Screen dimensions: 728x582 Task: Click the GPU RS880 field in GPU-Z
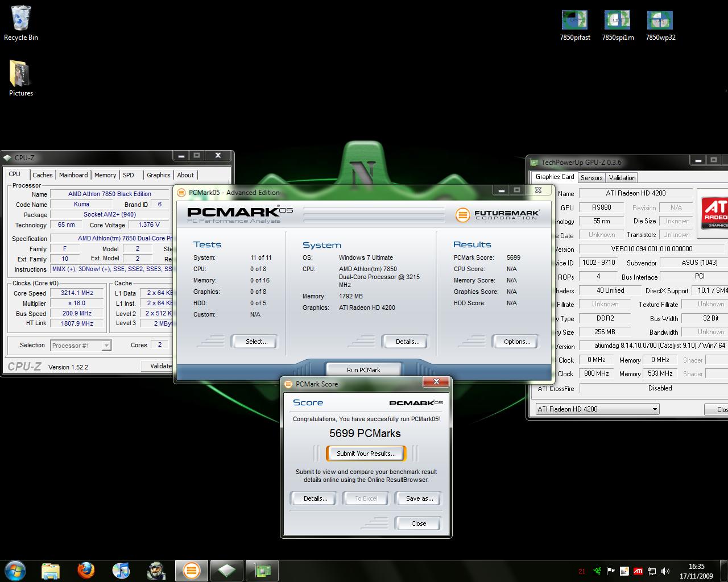click(602, 207)
